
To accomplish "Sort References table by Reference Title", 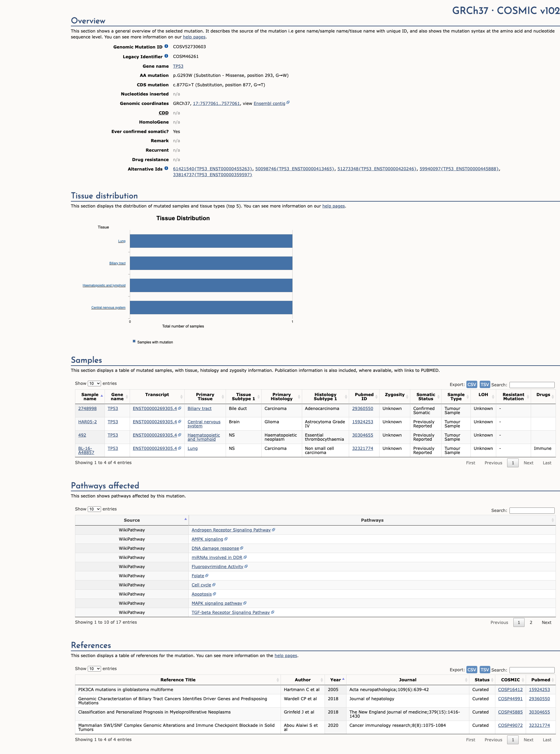I will coord(178,680).
